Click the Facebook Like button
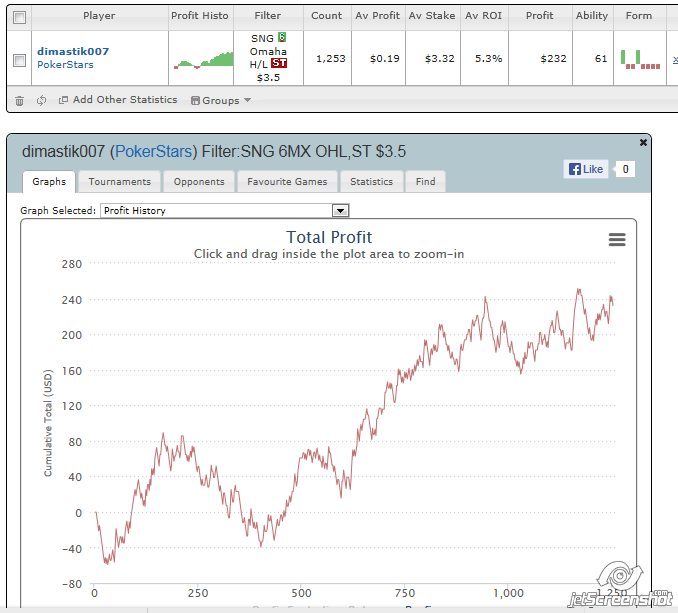Screen dimensions: 678x613 point(586,169)
